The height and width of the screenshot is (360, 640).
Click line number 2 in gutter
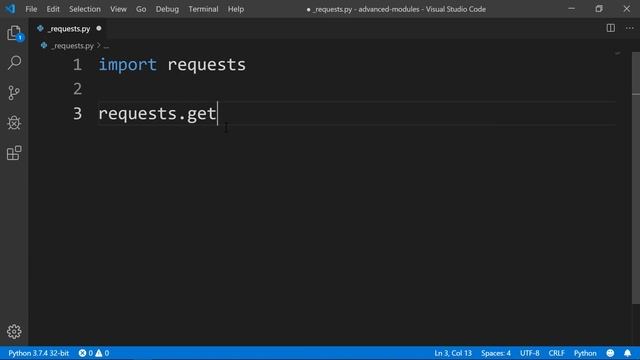tap(77, 89)
